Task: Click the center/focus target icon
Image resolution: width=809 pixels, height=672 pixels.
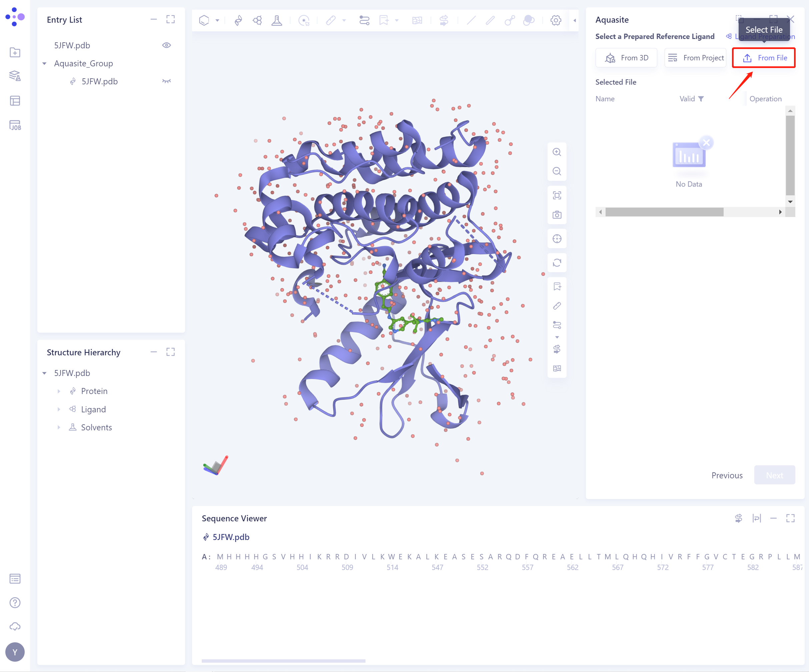Action: point(557,239)
